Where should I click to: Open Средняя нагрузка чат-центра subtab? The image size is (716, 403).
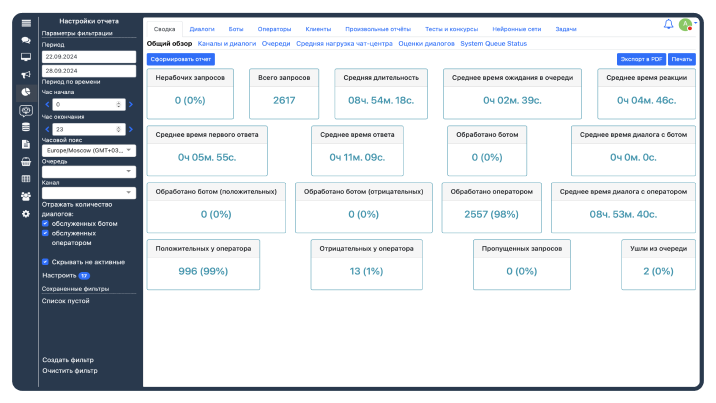tap(344, 44)
